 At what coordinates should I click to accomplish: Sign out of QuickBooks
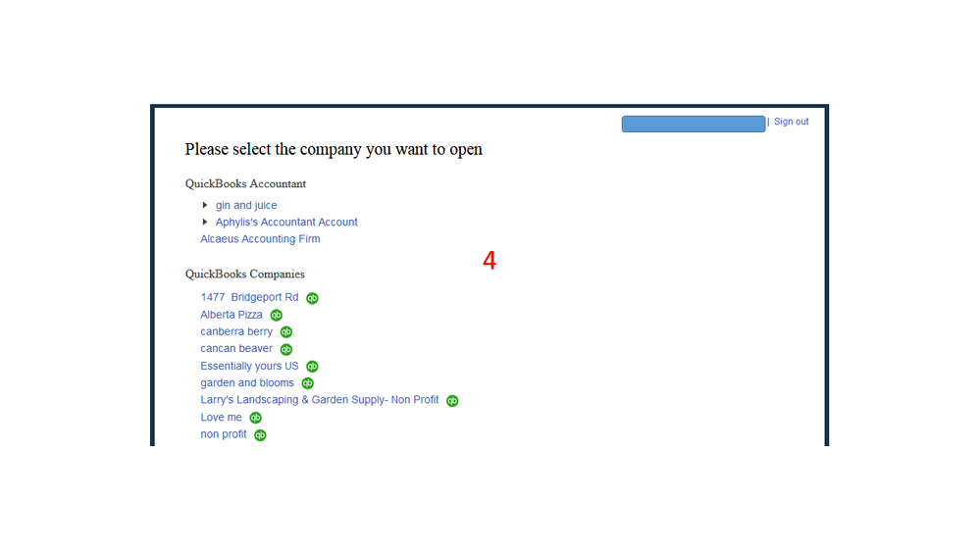point(792,122)
